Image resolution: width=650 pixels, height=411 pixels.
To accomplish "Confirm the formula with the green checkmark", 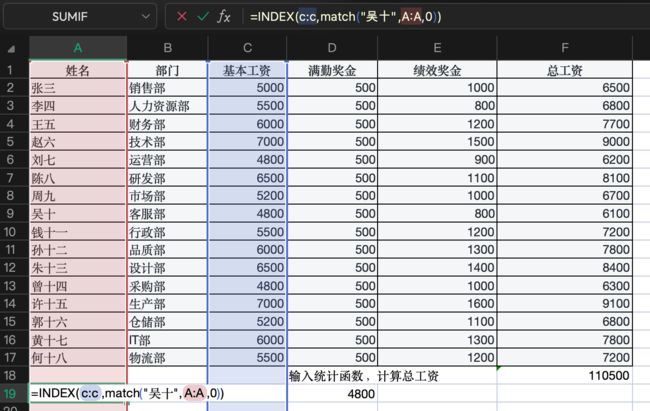I will [203, 17].
